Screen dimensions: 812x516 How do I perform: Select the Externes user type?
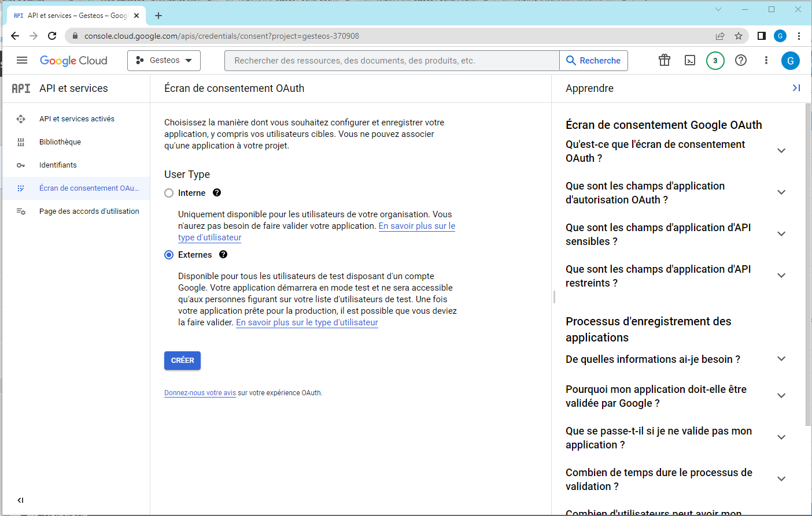[169, 255]
